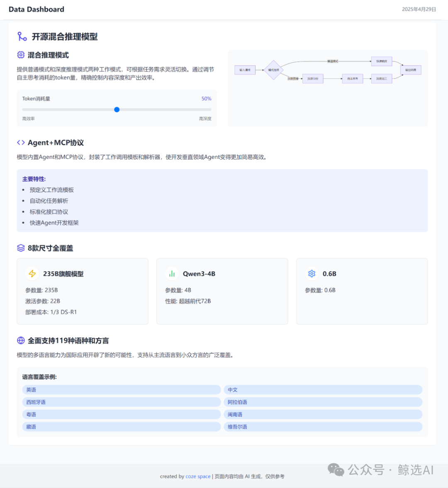This screenshot has width=448, height=488.
Task: Select the 藏语 language tag
Action: pos(122,427)
